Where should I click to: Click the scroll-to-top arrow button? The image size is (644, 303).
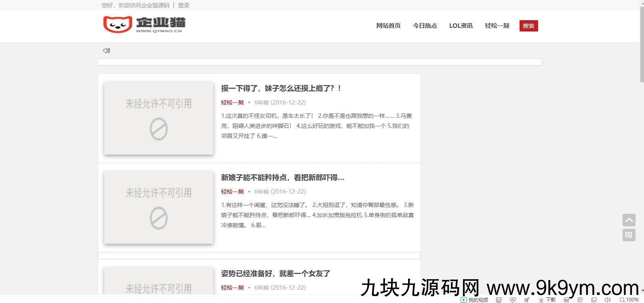tap(629, 220)
